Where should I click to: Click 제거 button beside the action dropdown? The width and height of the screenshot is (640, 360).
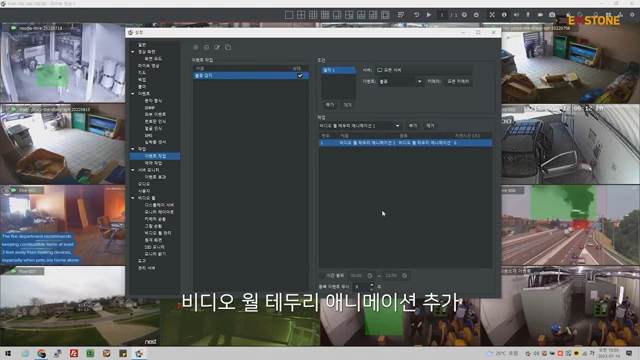[430, 126]
